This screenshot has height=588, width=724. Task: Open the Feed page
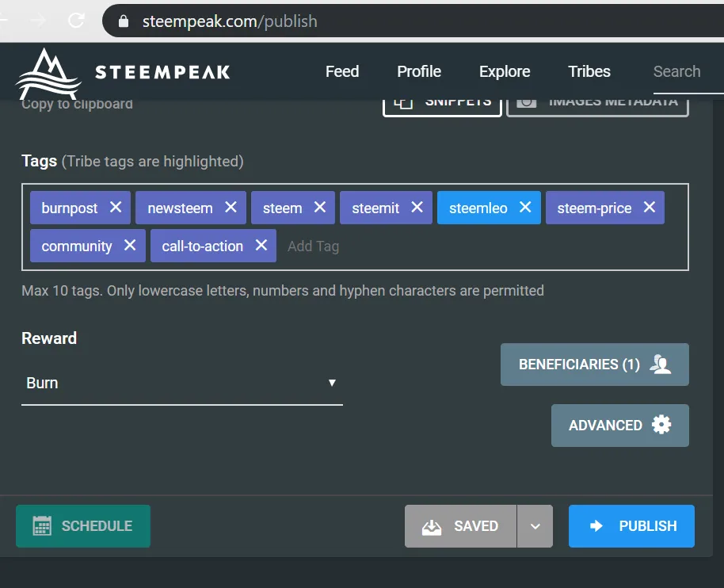click(342, 71)
